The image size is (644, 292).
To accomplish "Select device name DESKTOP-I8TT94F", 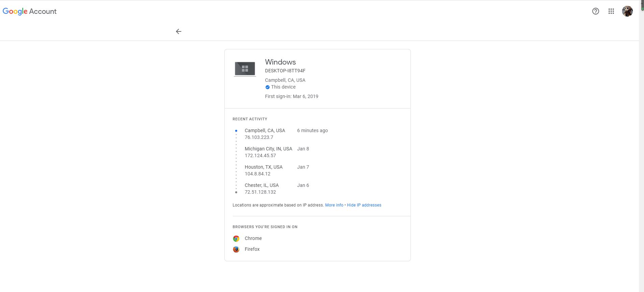I will [x=285, y=71].
